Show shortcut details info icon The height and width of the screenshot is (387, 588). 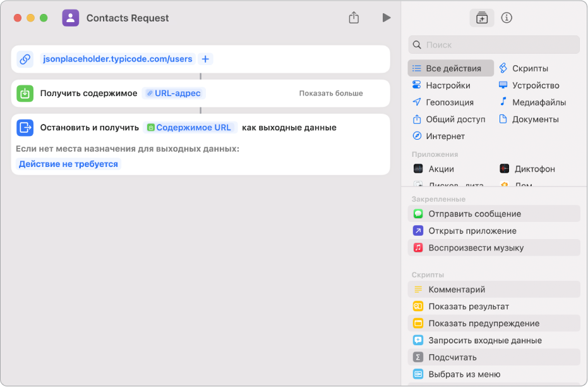[507, 18]
